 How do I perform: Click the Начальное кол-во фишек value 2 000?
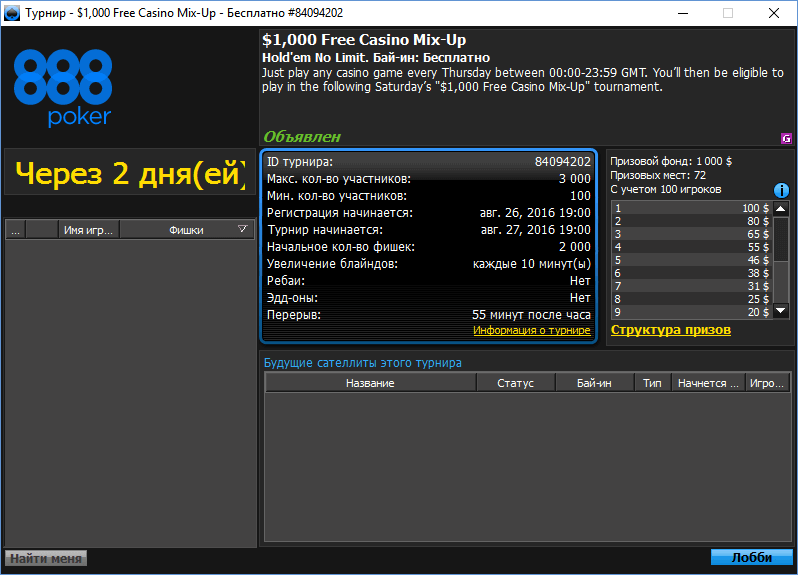point(575,247)
